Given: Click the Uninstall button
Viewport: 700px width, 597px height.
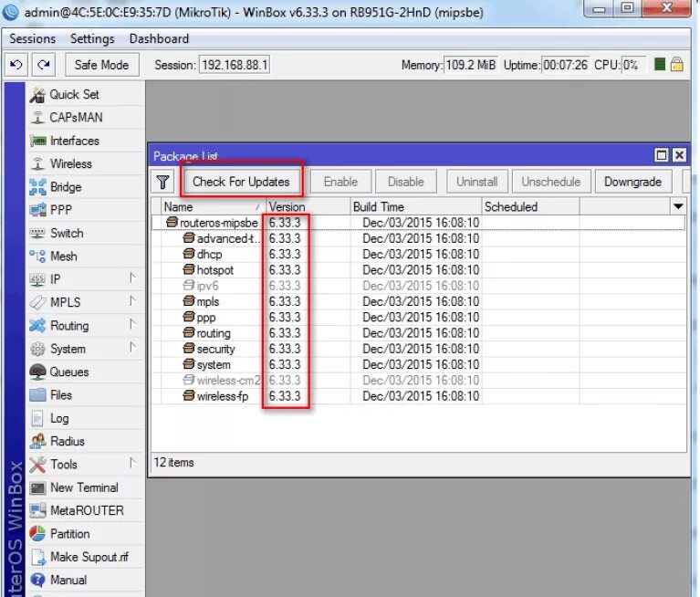Looking at the screenshot, I should point(476,182).
